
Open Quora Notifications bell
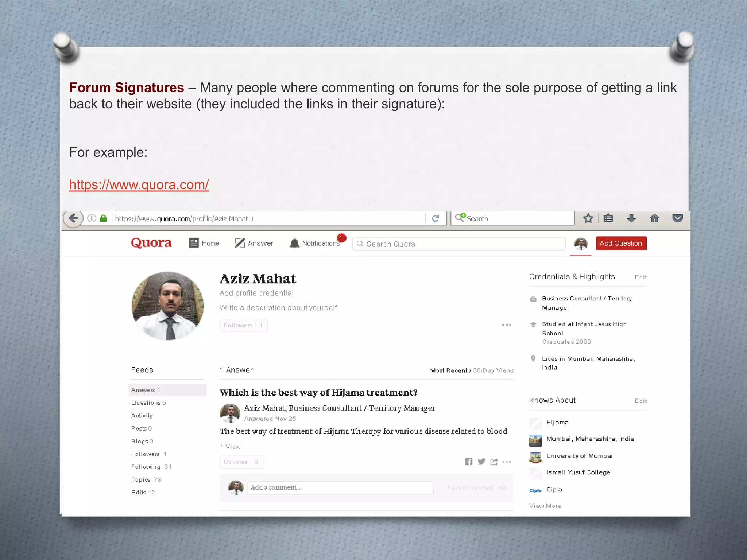315,243
